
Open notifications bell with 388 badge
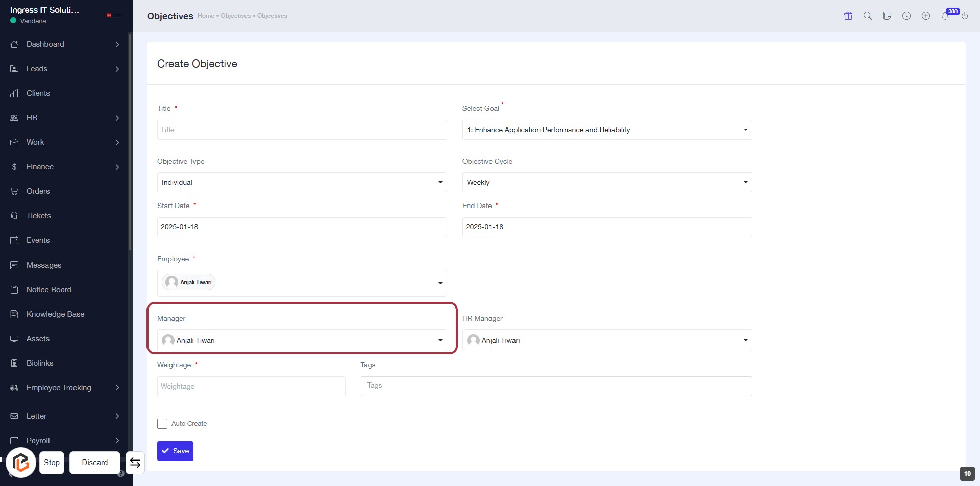(945, 16)
